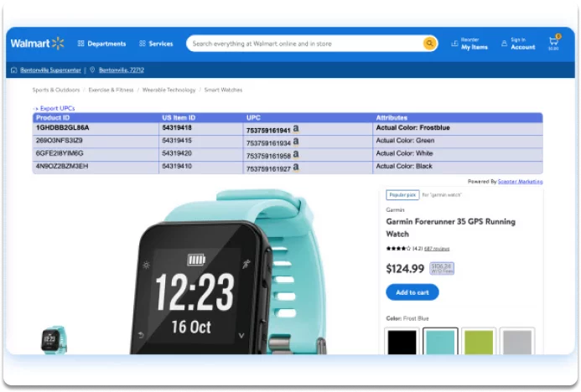This screenshot has height=392, width=581.
Task: Open Reorder My Items
Action: (x=469, y=44)
